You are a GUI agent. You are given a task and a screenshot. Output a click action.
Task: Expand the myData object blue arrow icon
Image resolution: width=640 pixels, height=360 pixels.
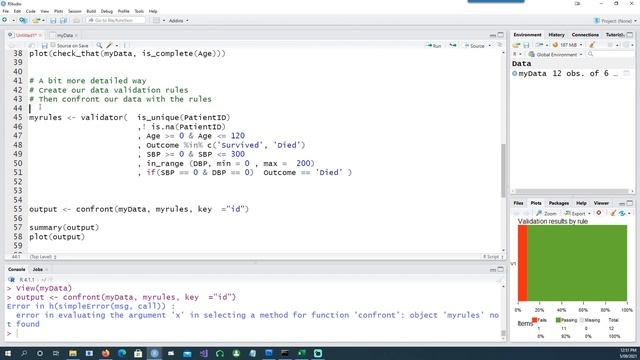pyautogui.click(x=515, y=73)
